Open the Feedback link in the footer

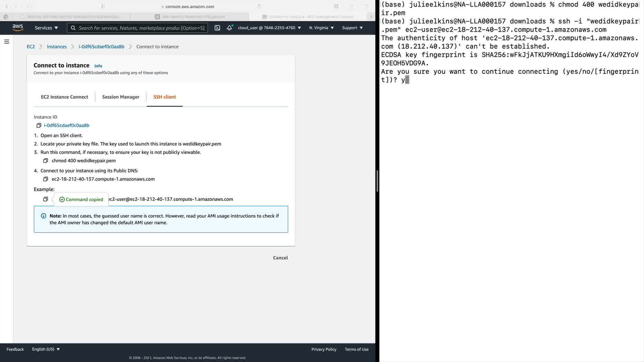tap(15, 349)
